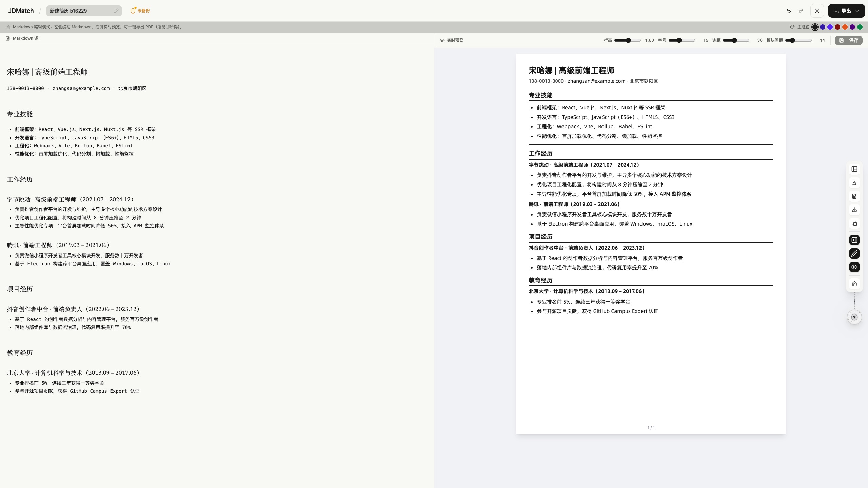Click the download icon in floating toolbar
The image size is (868, 488).
(x=854, y=210)
